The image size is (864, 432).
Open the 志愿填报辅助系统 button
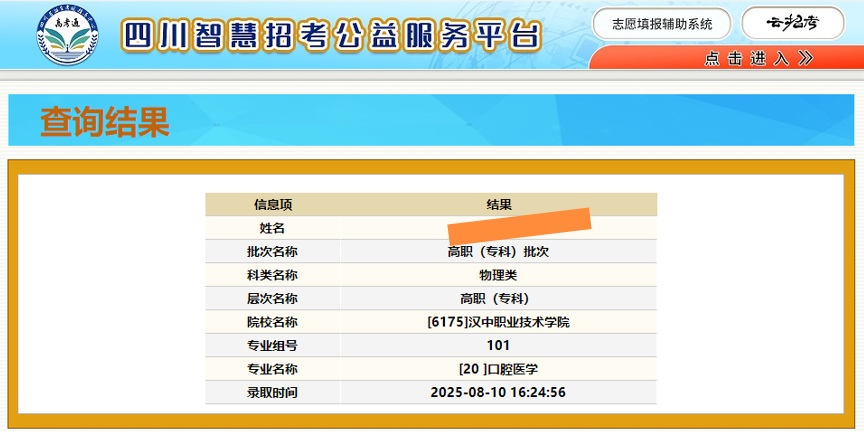(x=662, y=24)
